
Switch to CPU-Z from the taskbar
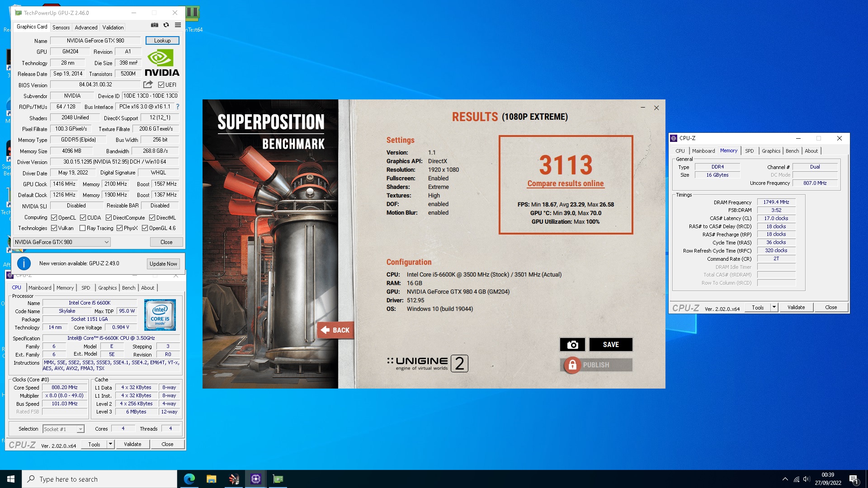(x=256, y=479)
